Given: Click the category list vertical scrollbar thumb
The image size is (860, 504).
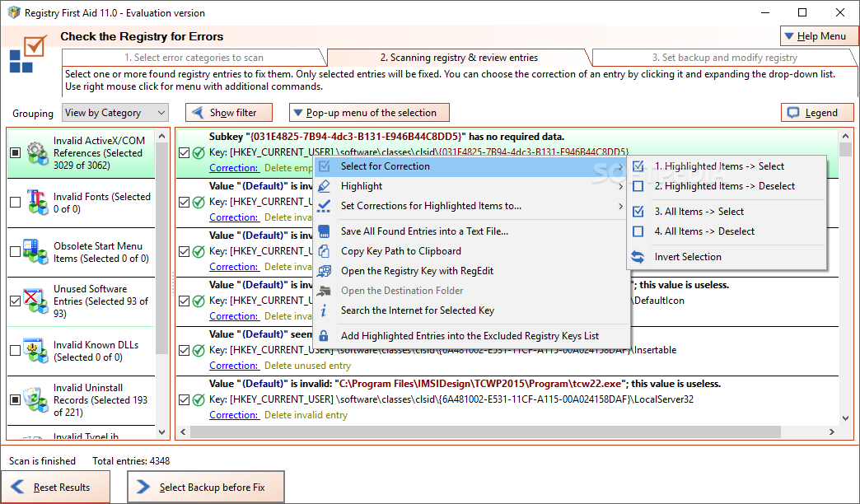Looking at the screenshot, I should [x=161, y=249].
